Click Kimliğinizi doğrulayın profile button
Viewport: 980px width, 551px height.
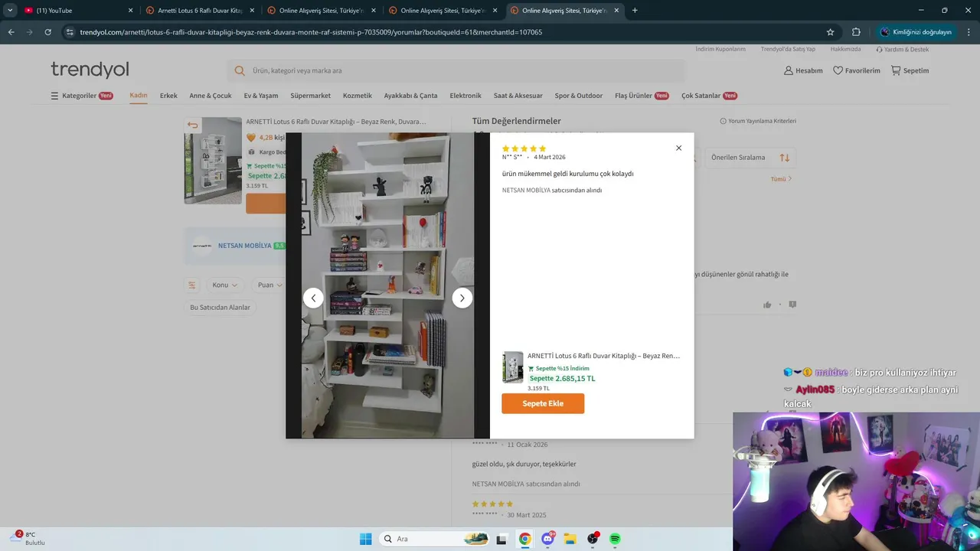point(916,32)
